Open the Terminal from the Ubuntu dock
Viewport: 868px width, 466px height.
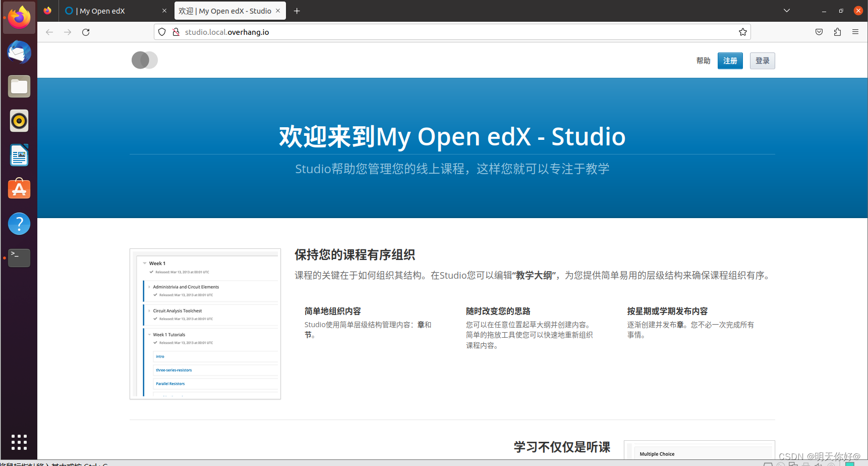click(19, 257)
